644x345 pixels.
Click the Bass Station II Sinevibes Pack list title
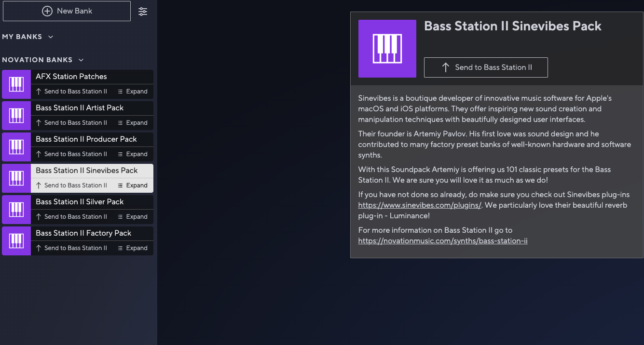pos(87,171)
